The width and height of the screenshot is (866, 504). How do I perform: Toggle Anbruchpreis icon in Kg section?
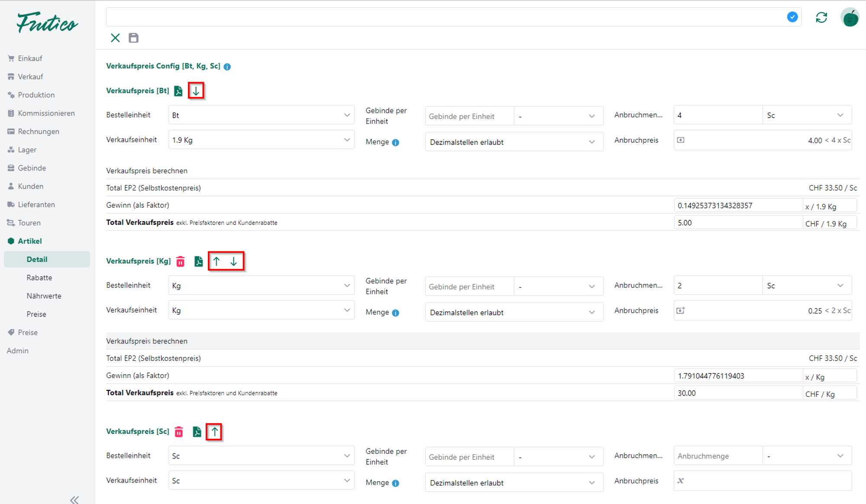681,311
